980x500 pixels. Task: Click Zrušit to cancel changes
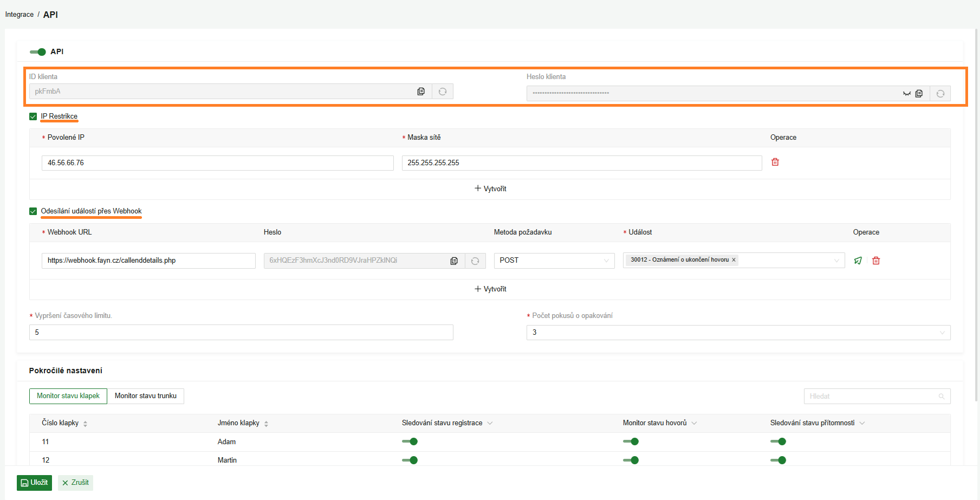coord(75,483)
